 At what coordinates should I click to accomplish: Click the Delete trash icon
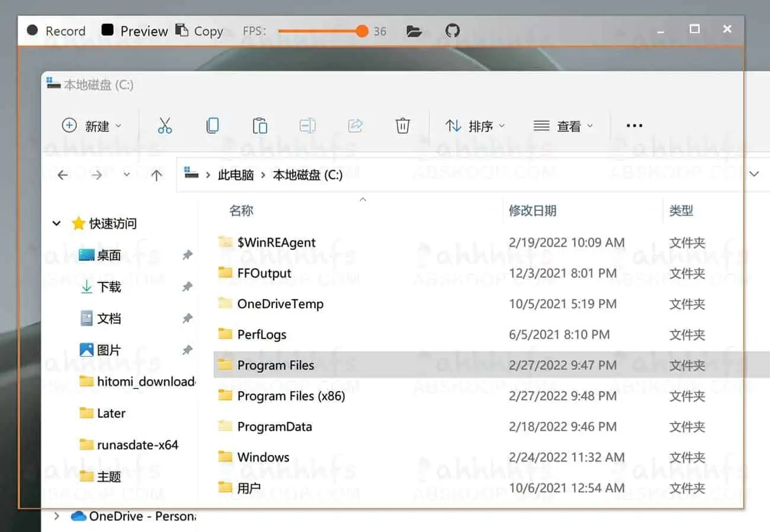(403, 125)
